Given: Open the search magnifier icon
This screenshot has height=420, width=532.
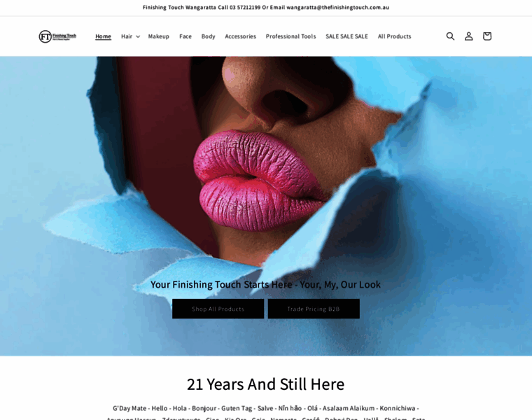Looking at the screenshot, I should [450, 36].
